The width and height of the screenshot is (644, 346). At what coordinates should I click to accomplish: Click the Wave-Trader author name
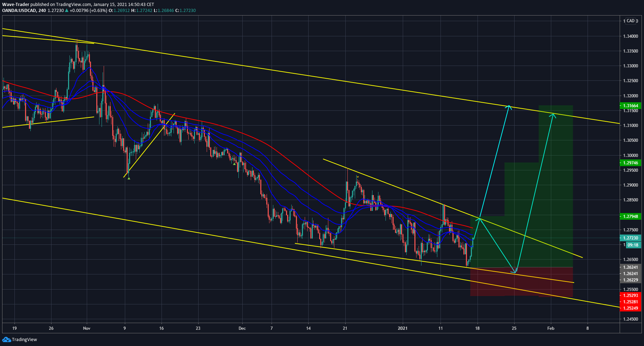pos(16,5)
